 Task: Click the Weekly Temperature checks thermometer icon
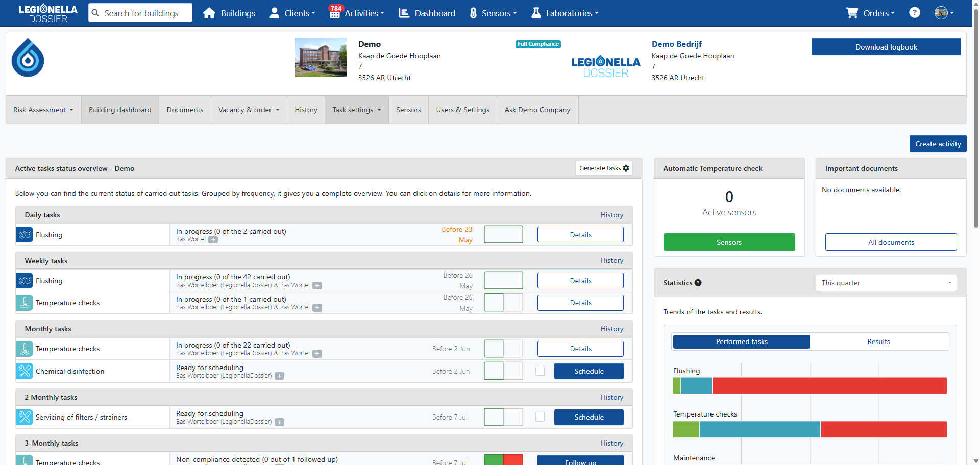(x=24, y=303)
